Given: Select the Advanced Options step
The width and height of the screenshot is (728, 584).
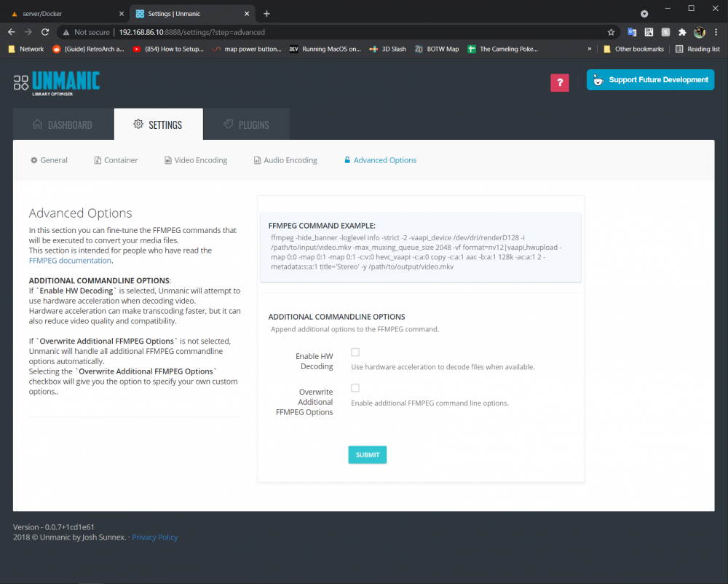Looking at the screenshot, I should (x=380, y=160).
